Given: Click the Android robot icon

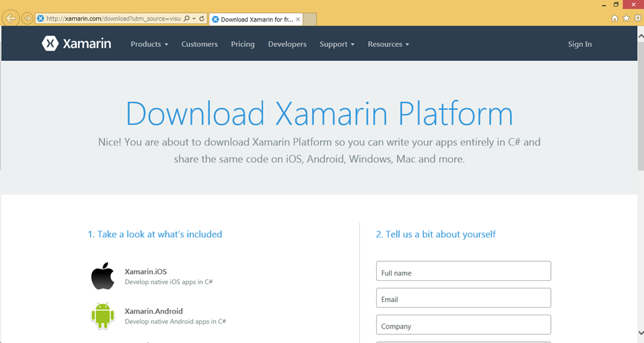Looking at the screenshot, I should (x=103, y=316).
